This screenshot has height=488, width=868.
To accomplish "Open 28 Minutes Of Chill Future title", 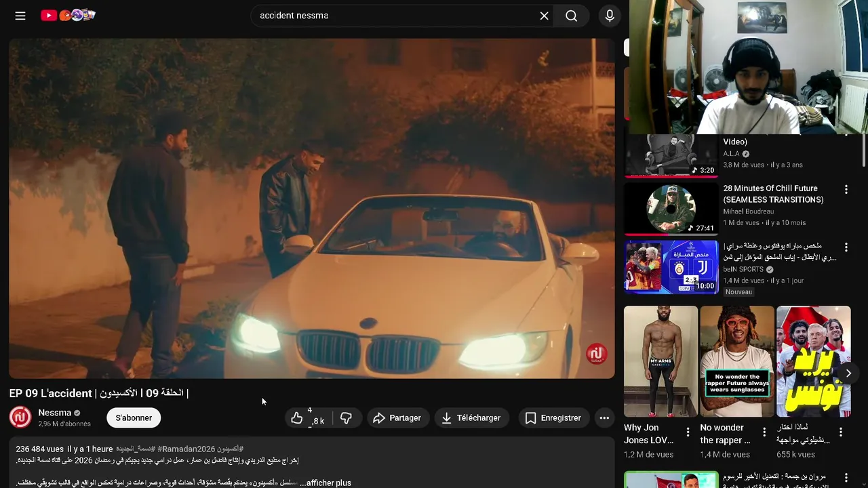I will pos(773,194).
